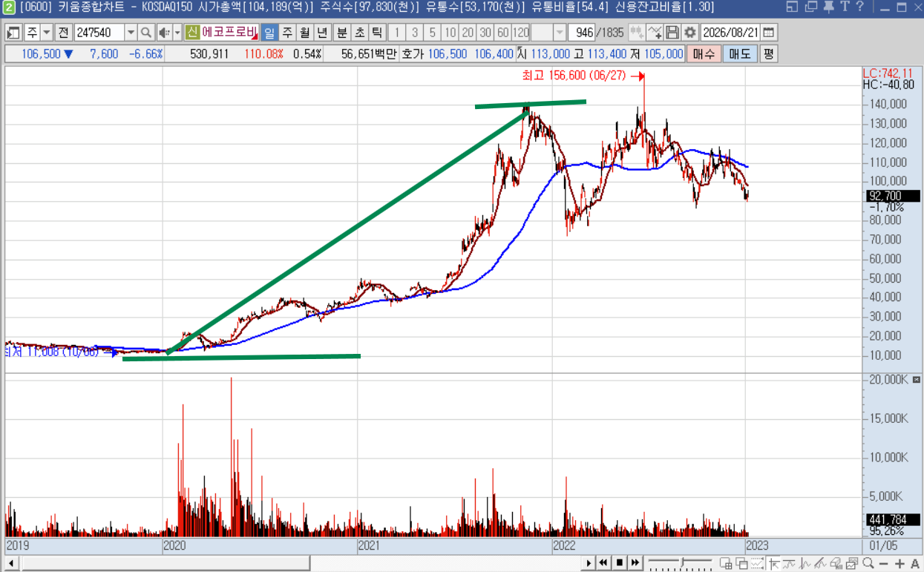Select daily (일) chart period

[269, 33]
